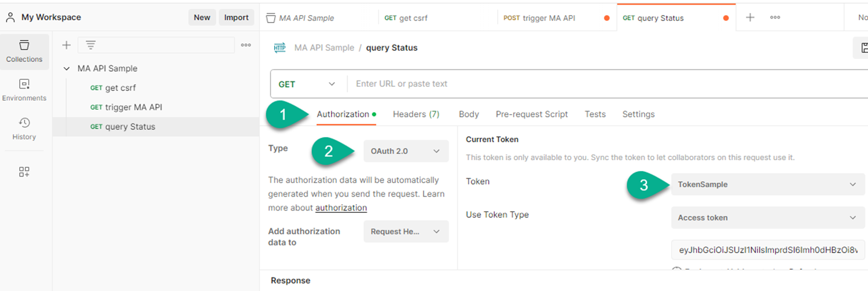The image size is (868, 291).
Task: Open the Request Headers data dropdown
Action: (406, 231)
